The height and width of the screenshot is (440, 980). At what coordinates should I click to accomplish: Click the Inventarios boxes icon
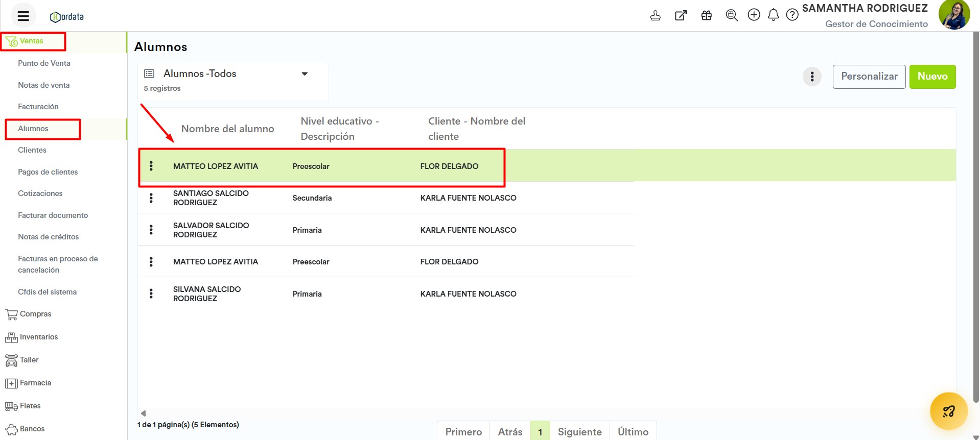pos(11,337)
